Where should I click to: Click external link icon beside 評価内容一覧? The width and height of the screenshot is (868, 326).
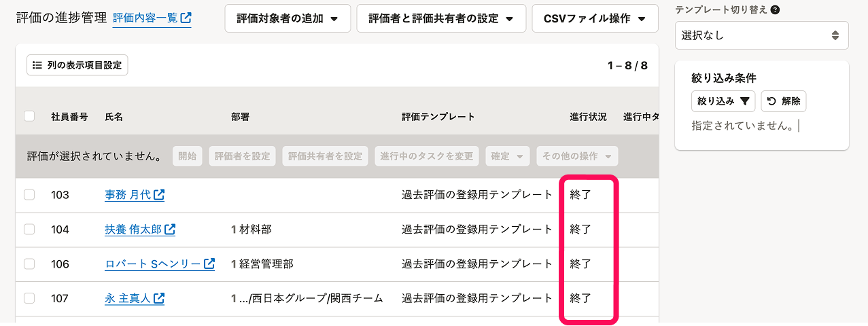coord(186,18)
